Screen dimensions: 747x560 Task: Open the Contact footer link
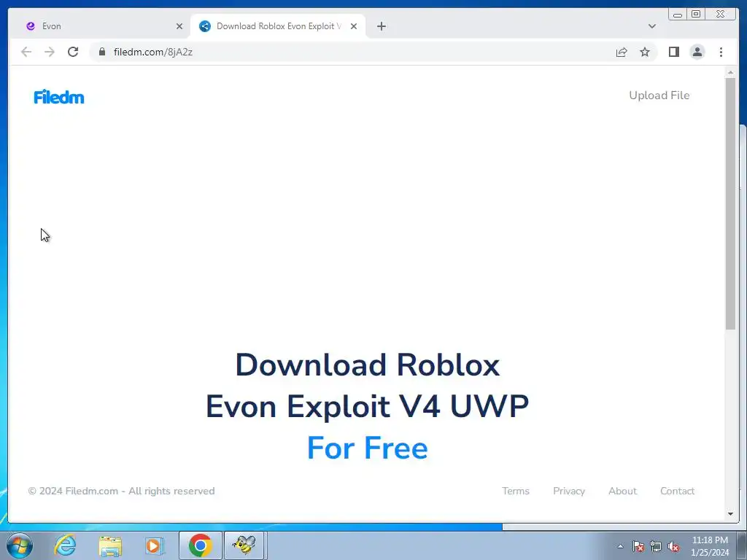tap(677, 491)
